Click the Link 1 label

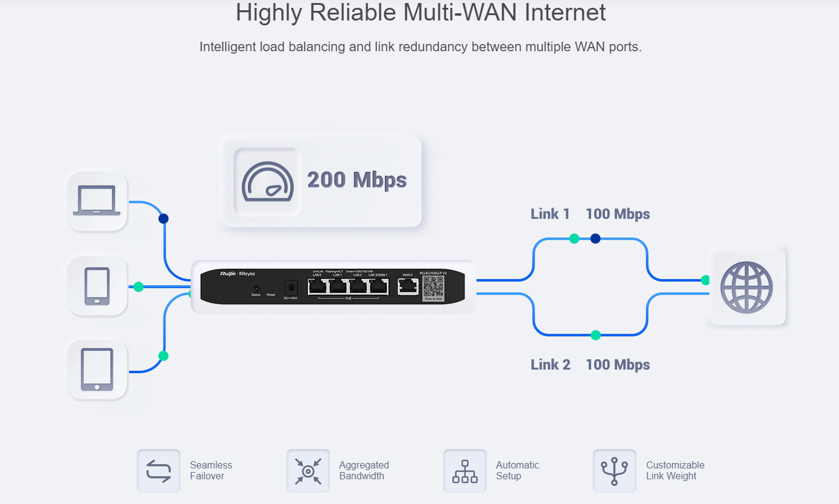pos(550,214)
